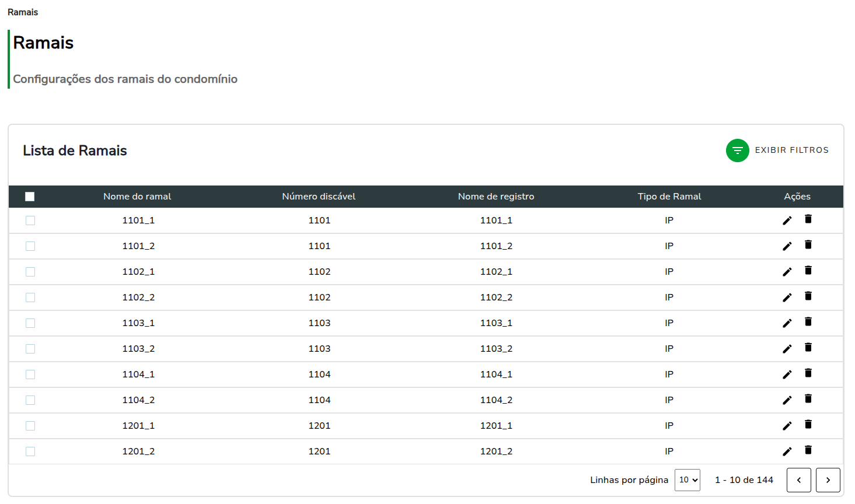Delete ramal 1101_1 using the trash icon

[808, 219]
